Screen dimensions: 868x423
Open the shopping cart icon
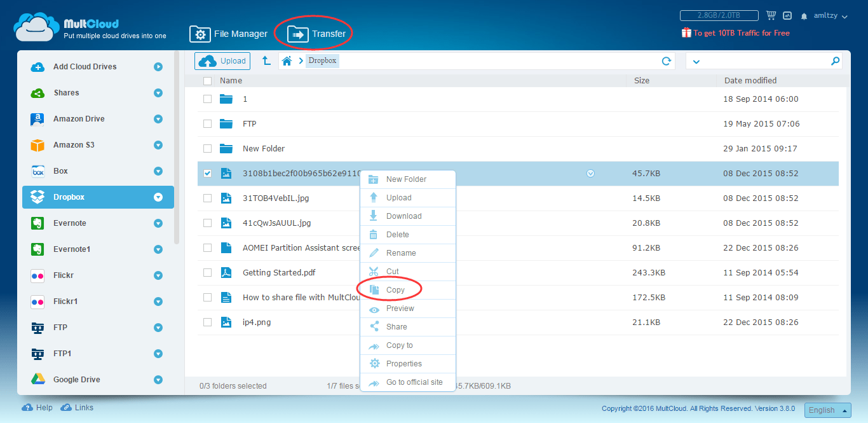pyautogui.click(x=771, y=15)
